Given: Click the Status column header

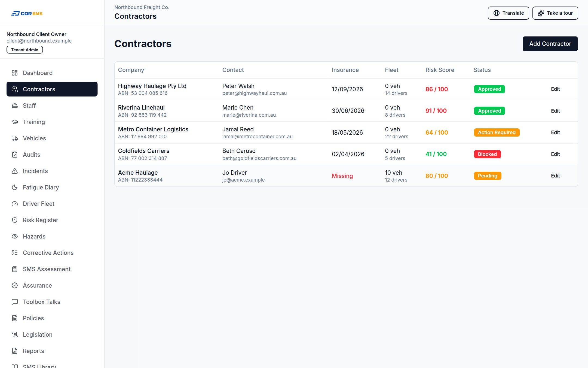Looking at the screenshot, I should pyautogui.click(x=482, y=70).
